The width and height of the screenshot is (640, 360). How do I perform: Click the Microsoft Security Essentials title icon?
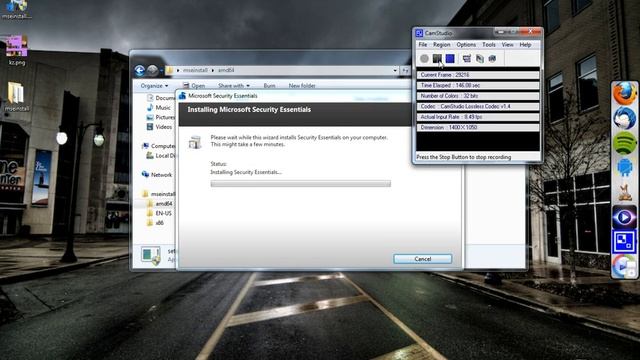point(182,96)
